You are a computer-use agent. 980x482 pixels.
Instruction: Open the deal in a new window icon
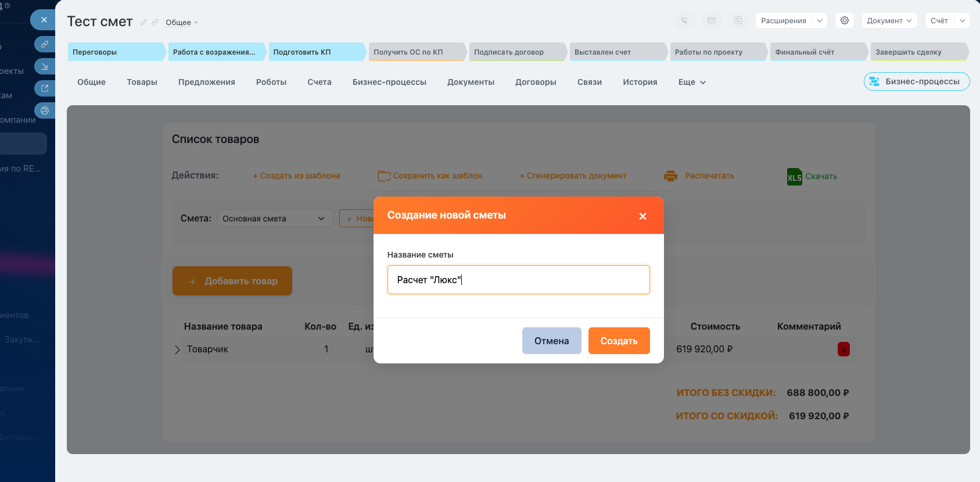click(45, 88)
